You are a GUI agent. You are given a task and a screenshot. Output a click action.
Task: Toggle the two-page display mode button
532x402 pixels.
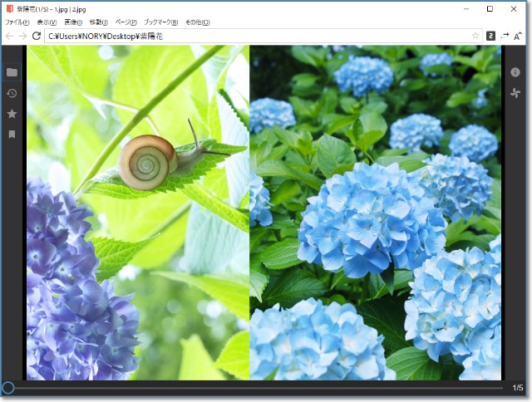click(x=490, y=36)
